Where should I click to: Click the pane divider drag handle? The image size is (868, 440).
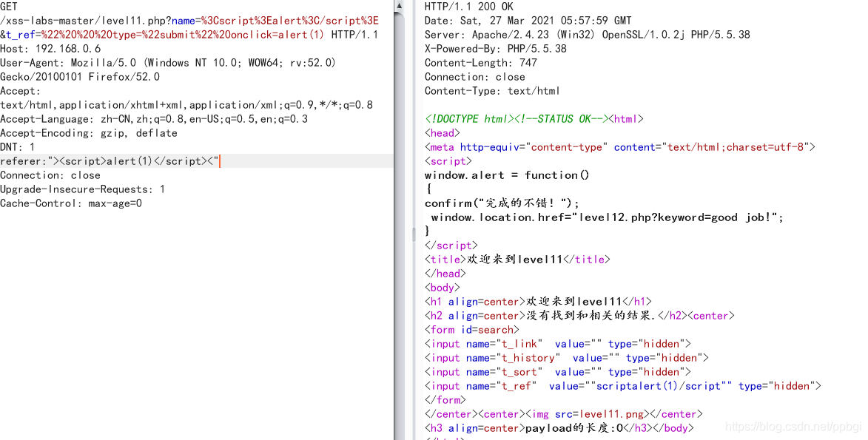(414, 234)
